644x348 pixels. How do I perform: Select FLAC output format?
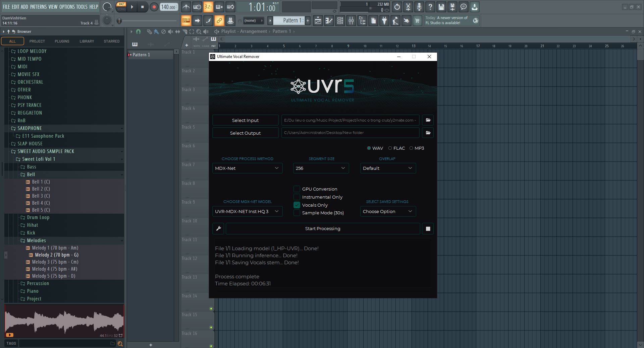point(396,148)
